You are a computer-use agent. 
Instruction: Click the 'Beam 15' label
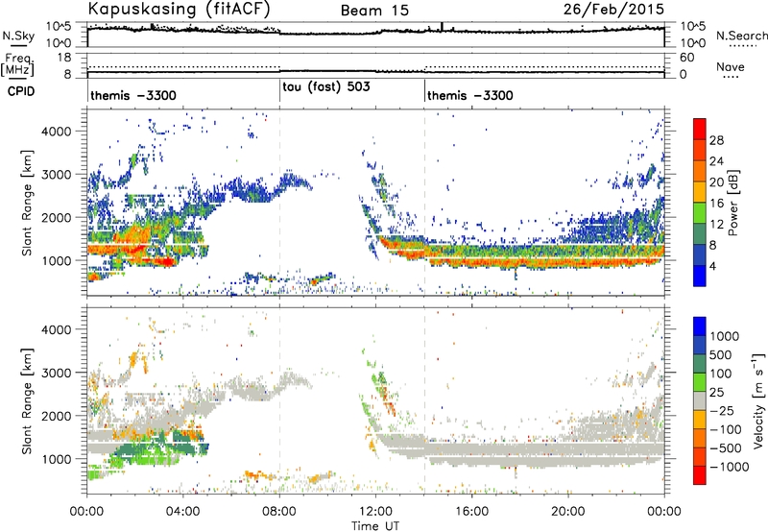[x=374, y=11]
